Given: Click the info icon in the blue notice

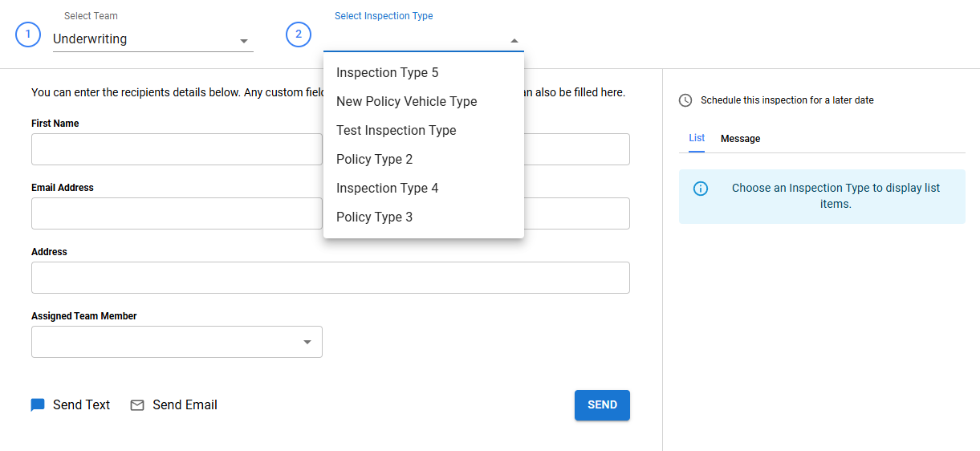Looking at the screenshot, I should point(701,189).
